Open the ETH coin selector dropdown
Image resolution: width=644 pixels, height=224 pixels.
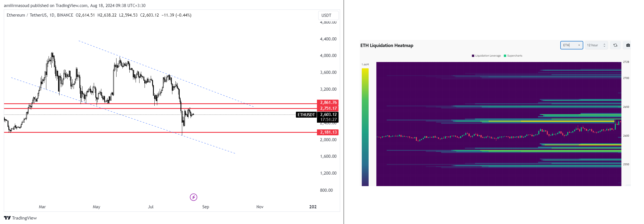pyautogui.click(x=572, y=45)
